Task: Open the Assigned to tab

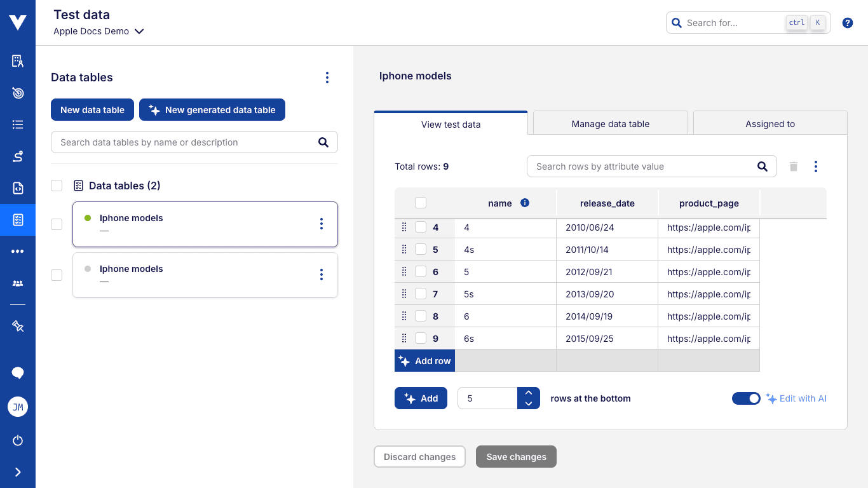Action: (770, 124)
